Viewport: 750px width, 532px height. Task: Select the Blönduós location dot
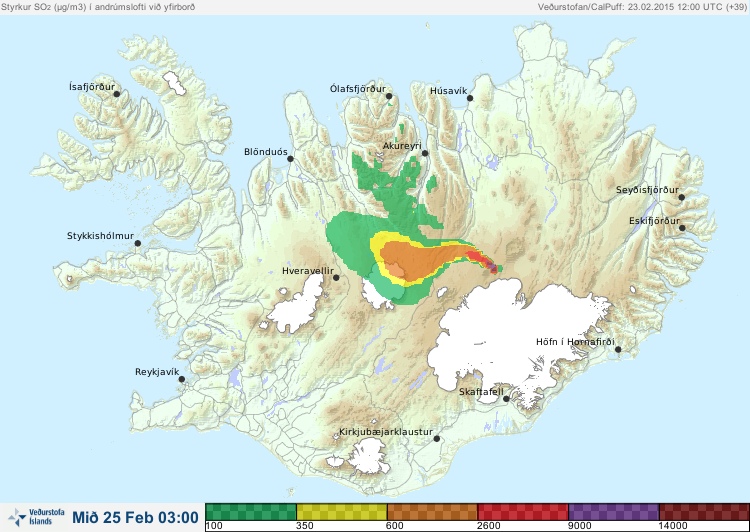290,158
